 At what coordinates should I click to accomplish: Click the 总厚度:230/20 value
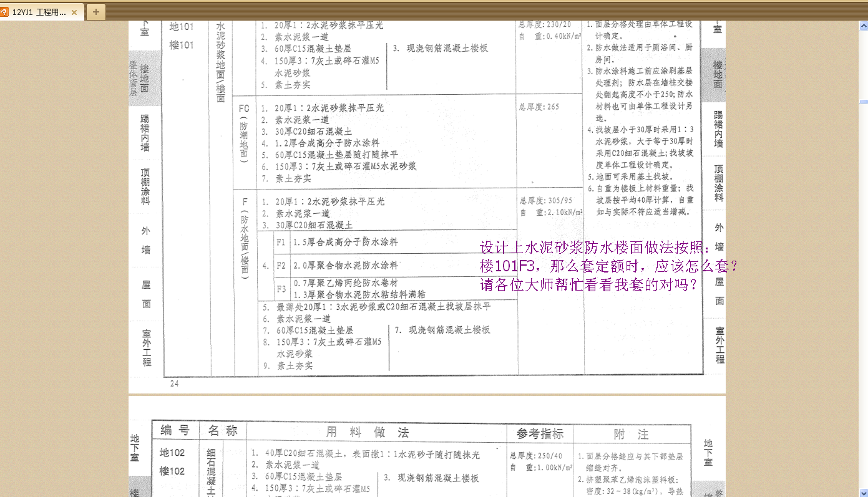545,25
